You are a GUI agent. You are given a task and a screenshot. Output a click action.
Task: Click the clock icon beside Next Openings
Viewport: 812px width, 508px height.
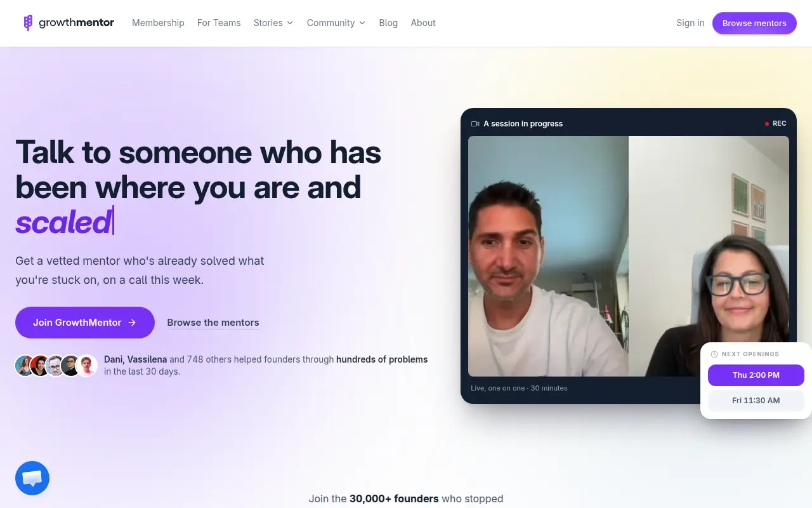pos(714,354)
